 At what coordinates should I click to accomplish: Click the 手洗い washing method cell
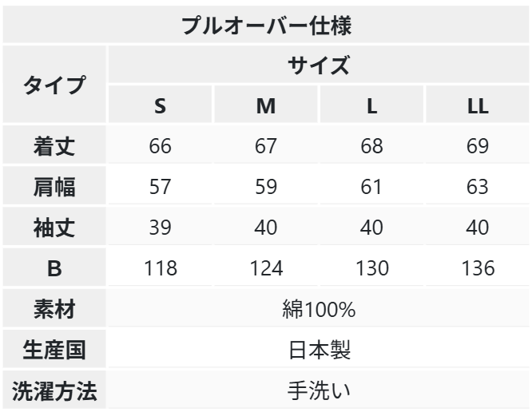pos(319,391)
